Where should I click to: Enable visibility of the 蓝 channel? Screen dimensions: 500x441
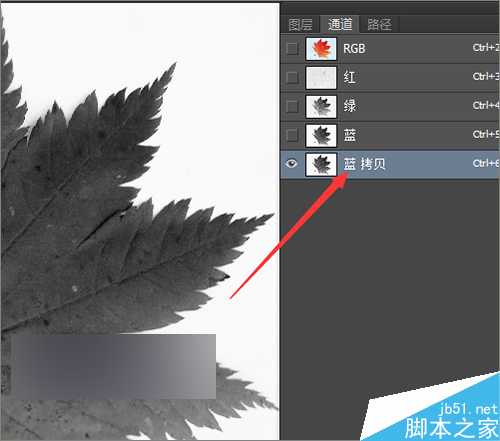[292, 135]
